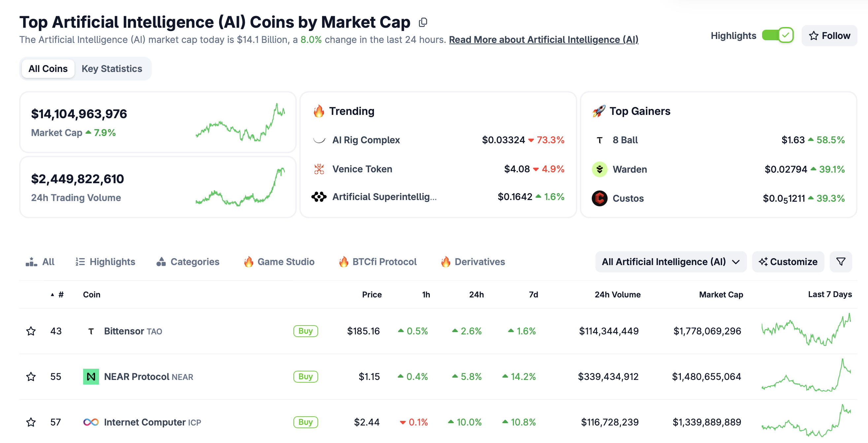Star Bittensor as a favorite
The height and width of the screenshot is (443, 868).
coord(31,331)
